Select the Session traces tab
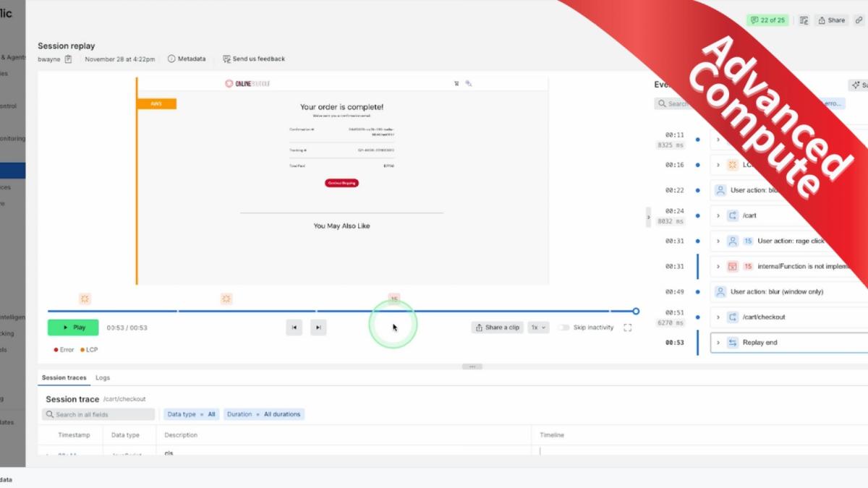This screenshot has height=488, width=868. (x=64, y=377)
